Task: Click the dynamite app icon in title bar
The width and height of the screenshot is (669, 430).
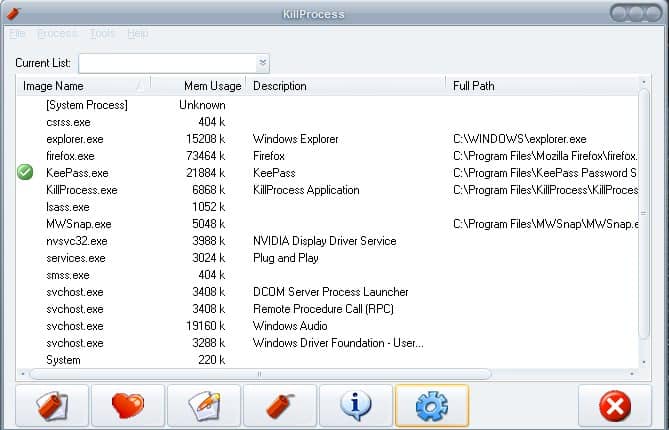Action: point(13,14)
